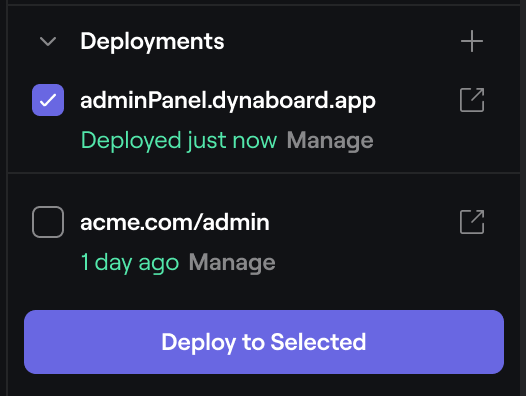Click the adminPanel.dynaboard.app deployment name

pos(228,100)
